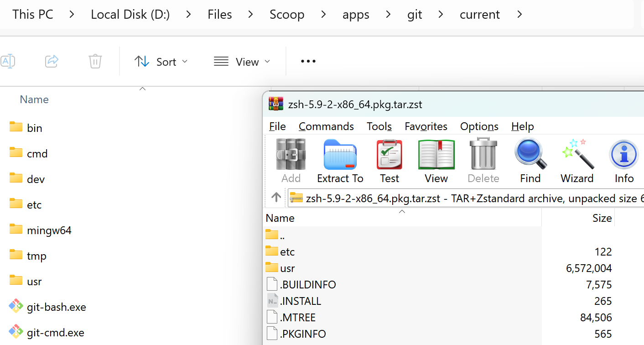Select the bin folder in Explorer
Viewport: 644px width, 345px height.
[x=26, y=128]
